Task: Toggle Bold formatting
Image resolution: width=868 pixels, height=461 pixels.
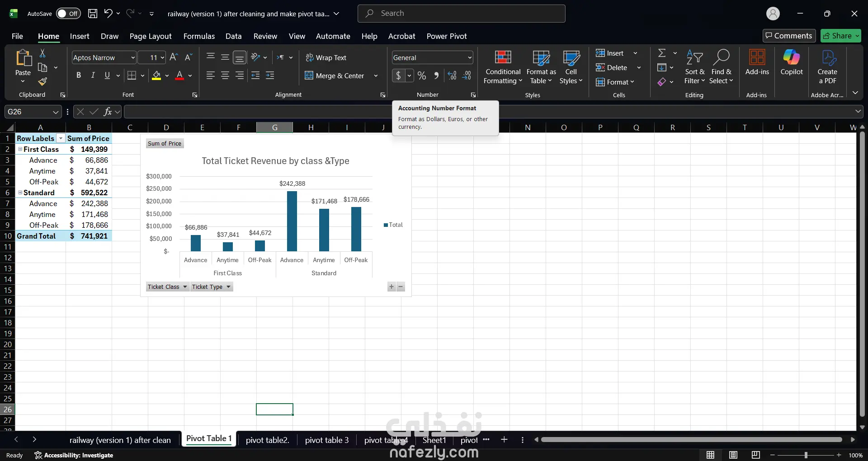Action: 79,75
